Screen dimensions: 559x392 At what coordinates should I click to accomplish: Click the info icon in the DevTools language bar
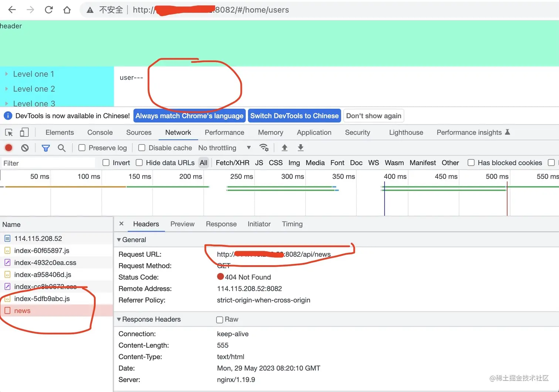8,116
